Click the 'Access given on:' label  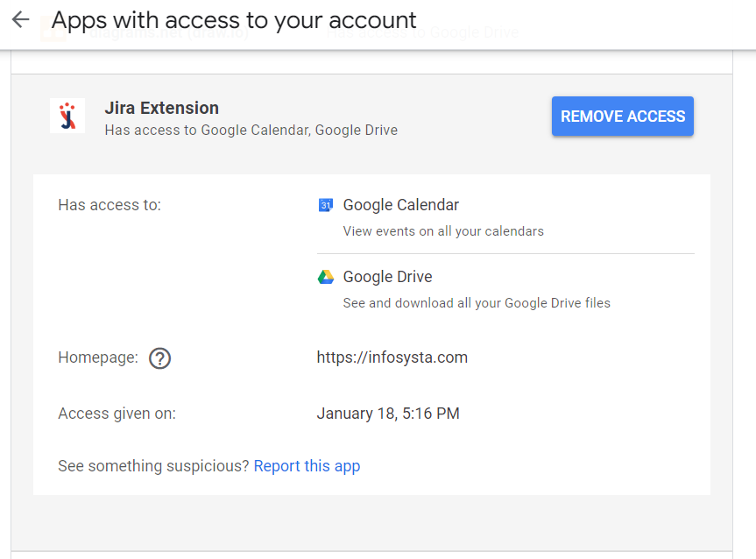click(x=117, y=414)
